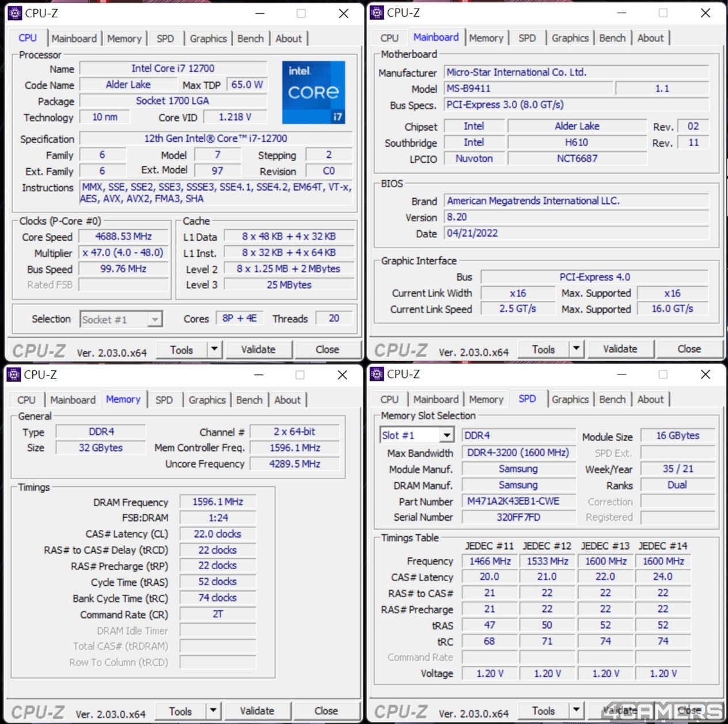Click the Tools button in the Mainboard window
Viewport: 728px width, 724px height.
[543, 349]
